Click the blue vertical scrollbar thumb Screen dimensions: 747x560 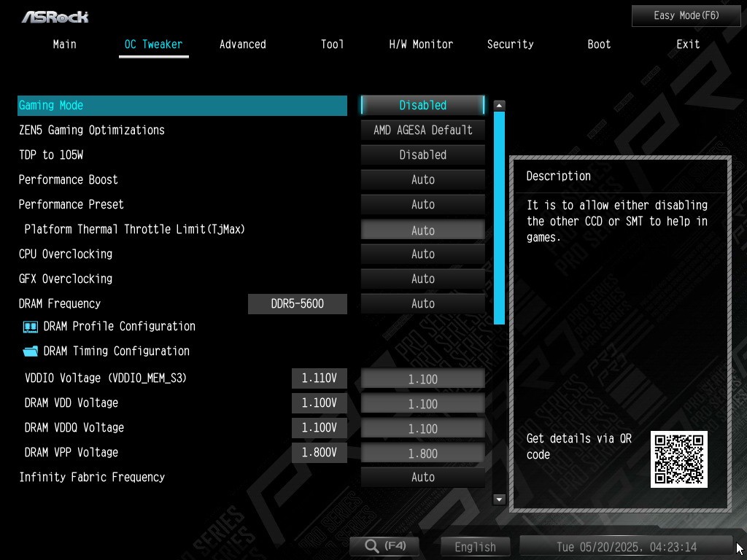499,218
